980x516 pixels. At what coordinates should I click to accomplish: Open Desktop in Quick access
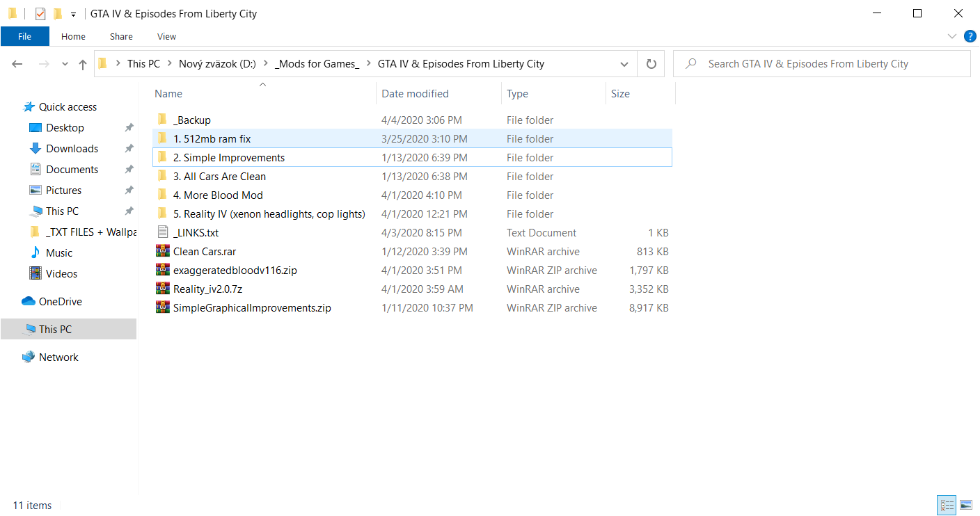point(65,128)
